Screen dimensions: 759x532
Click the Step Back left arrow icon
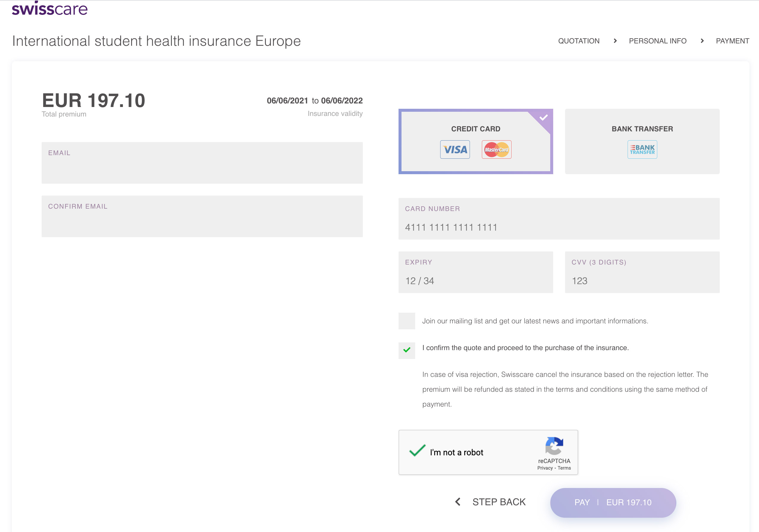click(458, 502)
